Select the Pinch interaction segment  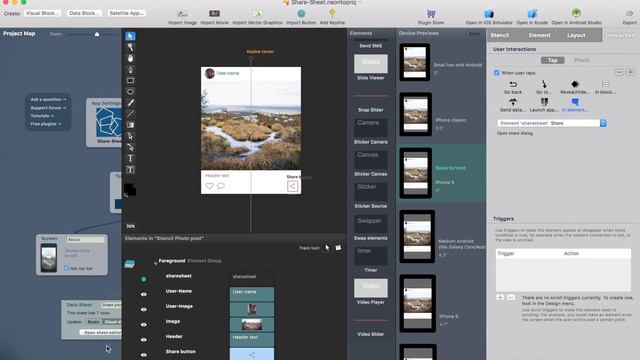pyautogui.click(x=582, y=60)
